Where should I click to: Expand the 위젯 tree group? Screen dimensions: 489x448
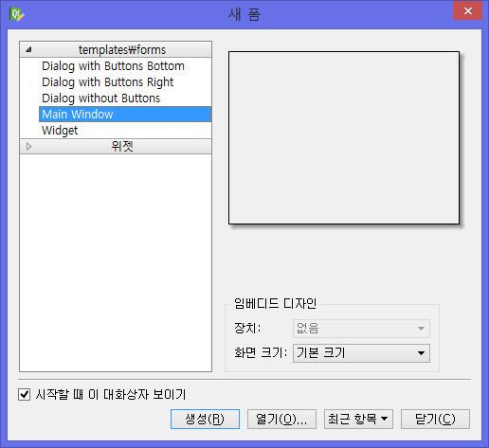[x=28, y=146]
